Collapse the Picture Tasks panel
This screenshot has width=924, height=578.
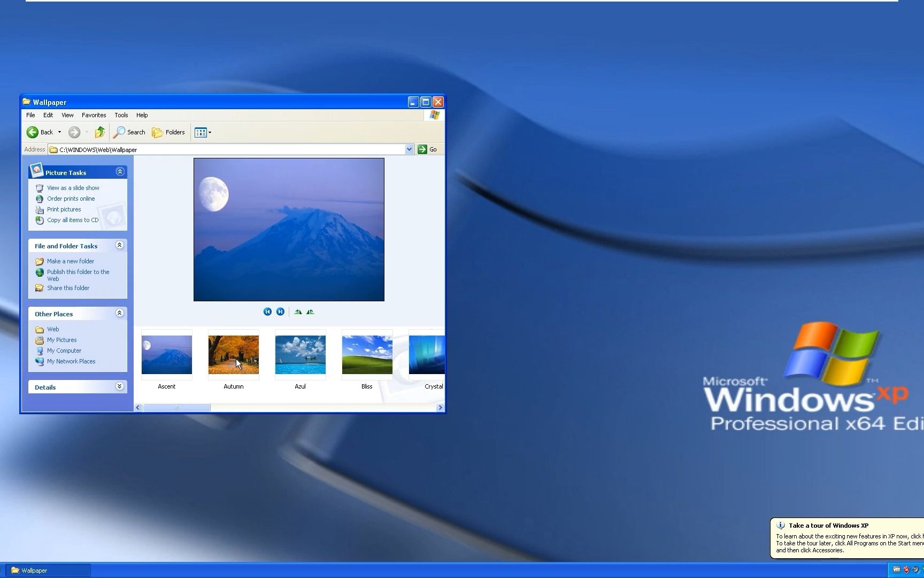[120, 172]
